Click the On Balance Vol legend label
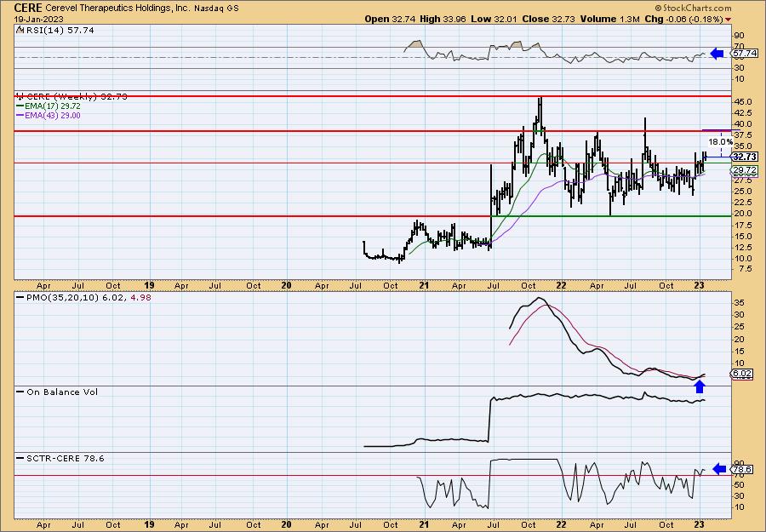 57,392
